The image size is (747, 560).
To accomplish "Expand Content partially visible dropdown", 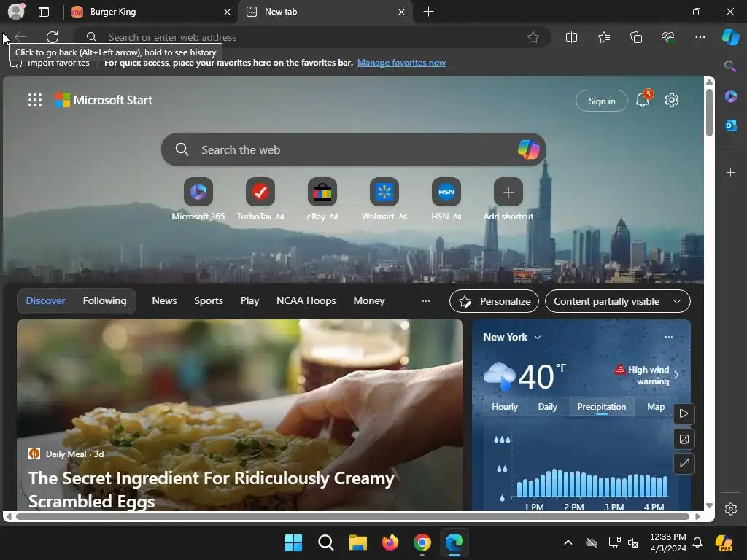I will 617,301.
